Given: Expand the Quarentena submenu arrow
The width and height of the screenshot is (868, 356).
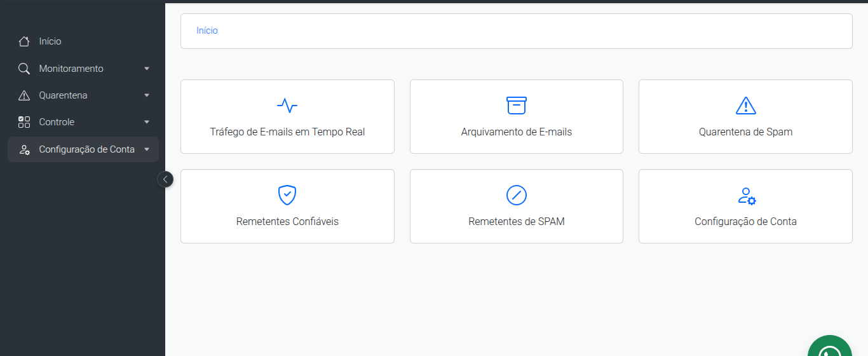Looking at the screenshot, I should (x=147, y=95).
